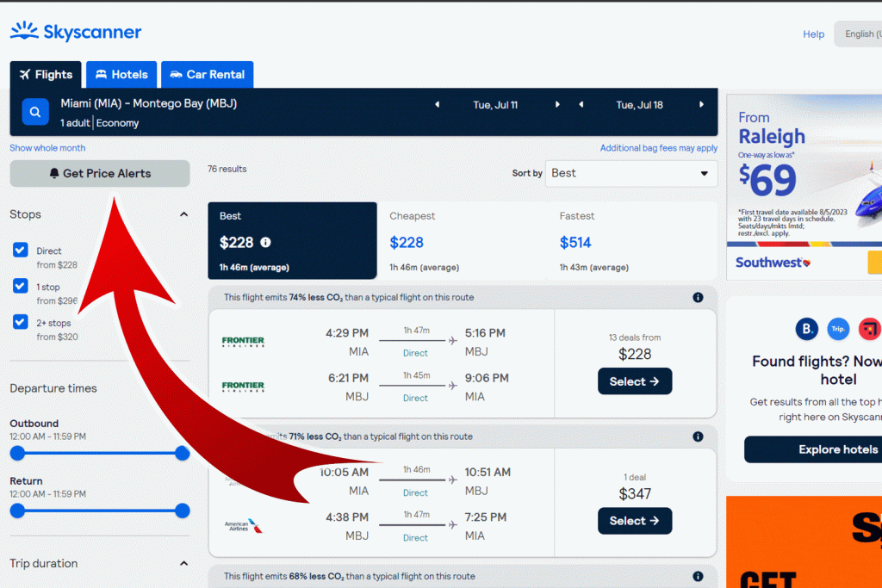The height and width of the screenshot is (588, 882).
Task: Click the Frontier logo on 6:21 PM flight
Action: pos(243,387)
